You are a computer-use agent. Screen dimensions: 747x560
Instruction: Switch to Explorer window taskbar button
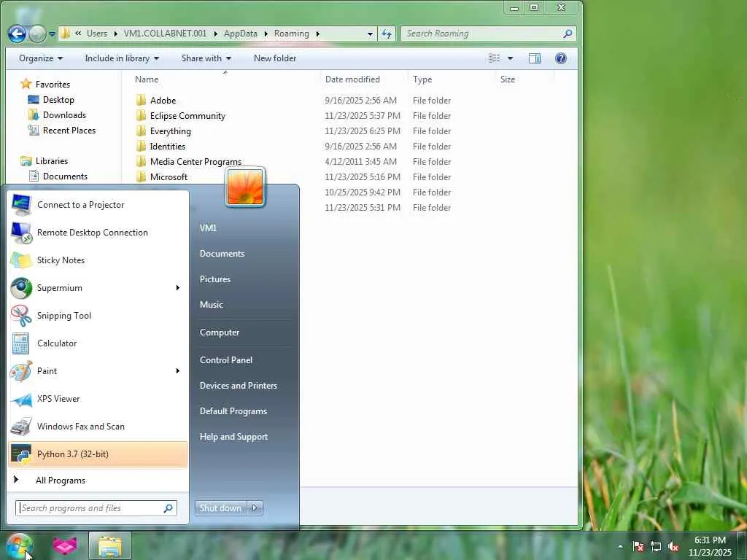110,545
